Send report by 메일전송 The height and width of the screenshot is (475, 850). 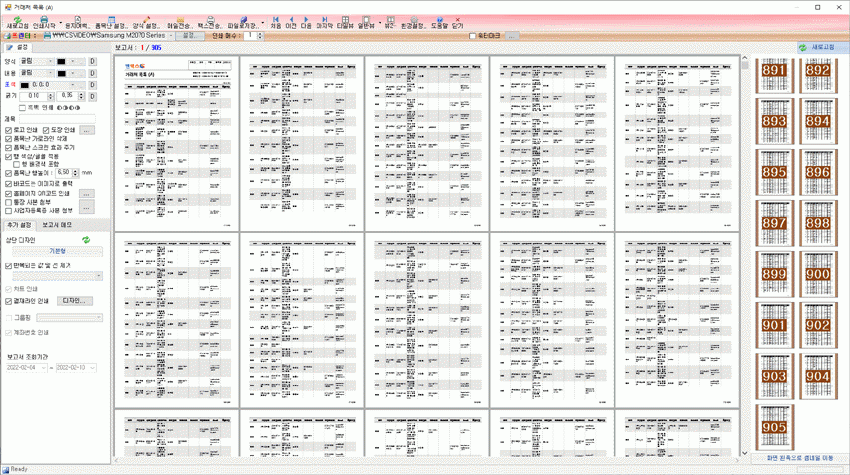coord(179,23)
